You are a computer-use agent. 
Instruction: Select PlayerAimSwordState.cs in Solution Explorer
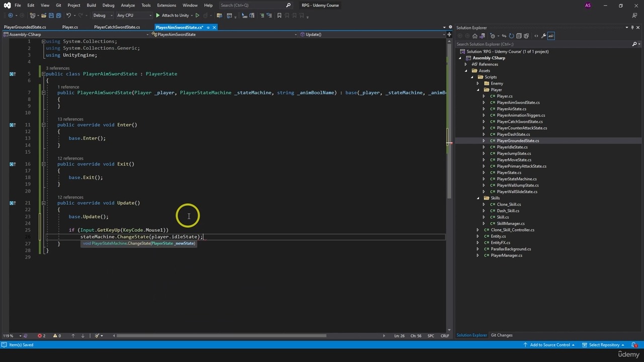click(518, 103)
